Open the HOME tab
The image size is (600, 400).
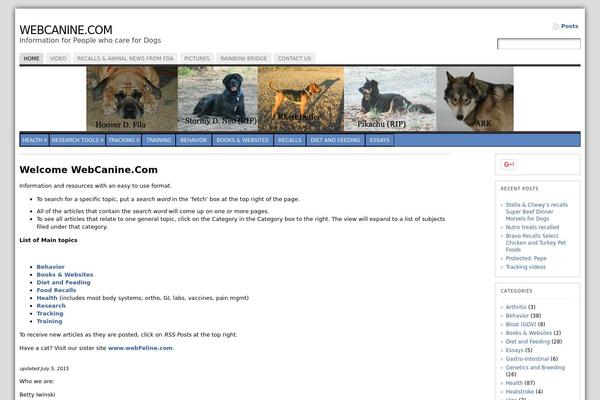tap(31, 59)
